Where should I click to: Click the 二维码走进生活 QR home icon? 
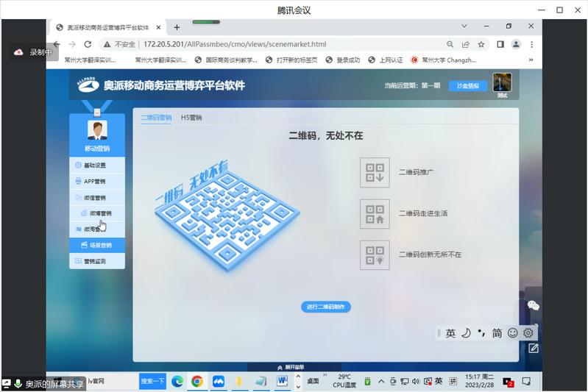375,213
